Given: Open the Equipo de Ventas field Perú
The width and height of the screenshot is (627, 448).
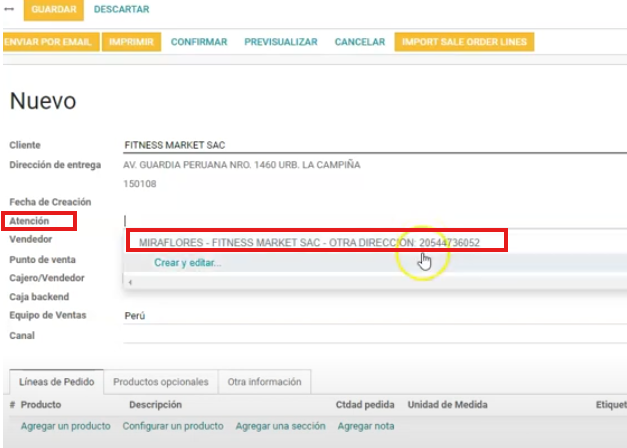Looking at the screenshot, I should pos(375,316).
